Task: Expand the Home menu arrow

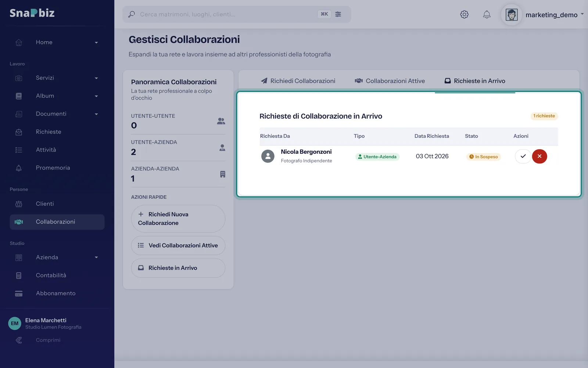Action: (96, 43)
